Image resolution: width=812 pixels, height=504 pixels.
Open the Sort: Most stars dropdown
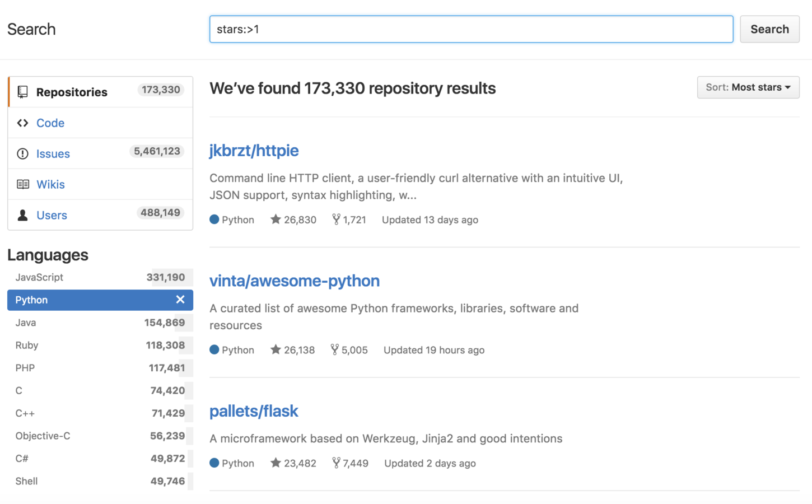748,87
